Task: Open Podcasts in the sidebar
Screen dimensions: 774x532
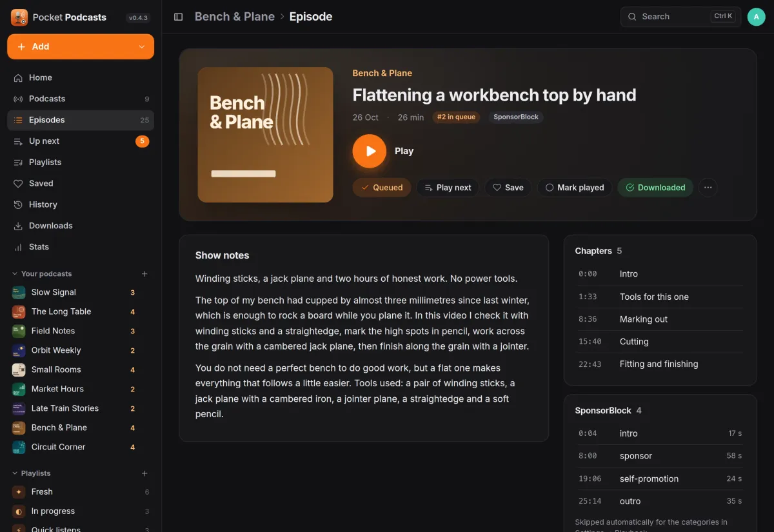Action: pyautogui.click(x=81, y=99)
